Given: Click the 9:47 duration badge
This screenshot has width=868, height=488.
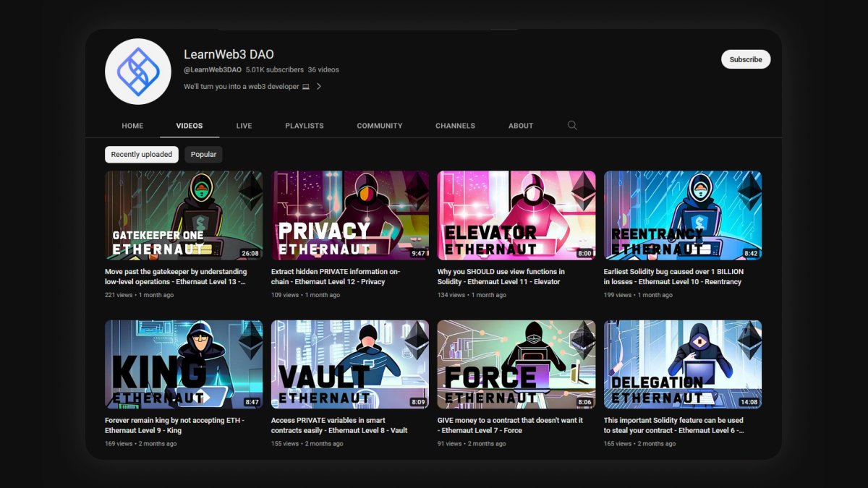Looking at the screenshot, I should click(x=418, y=254).
